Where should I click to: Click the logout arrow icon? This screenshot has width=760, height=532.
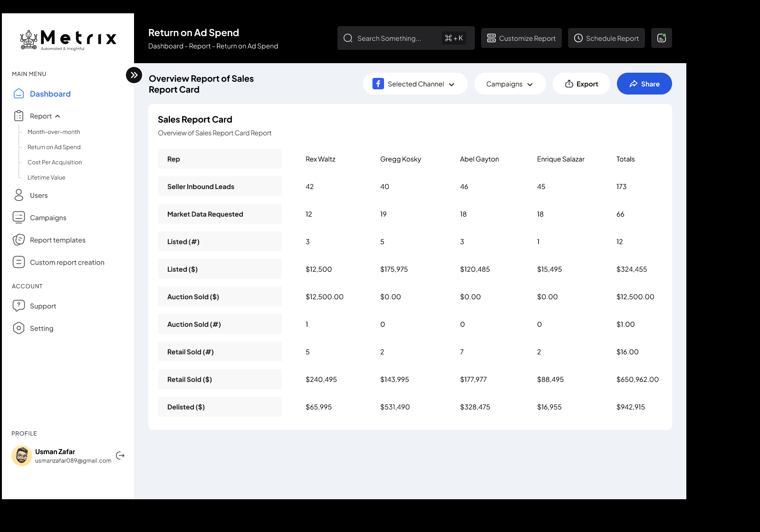click(x=120, y=456)
